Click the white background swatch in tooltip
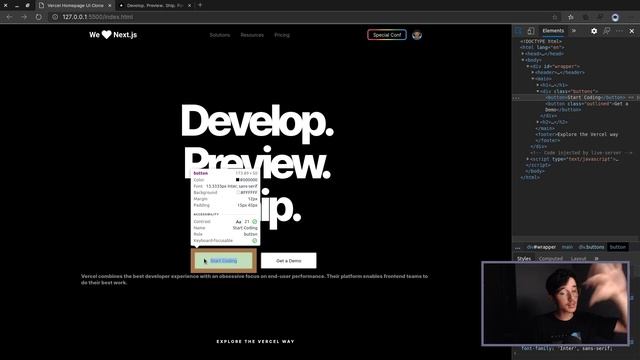 238,192
